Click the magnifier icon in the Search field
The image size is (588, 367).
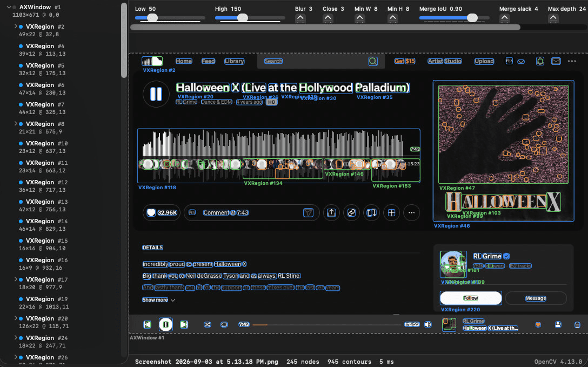(373, 61)
